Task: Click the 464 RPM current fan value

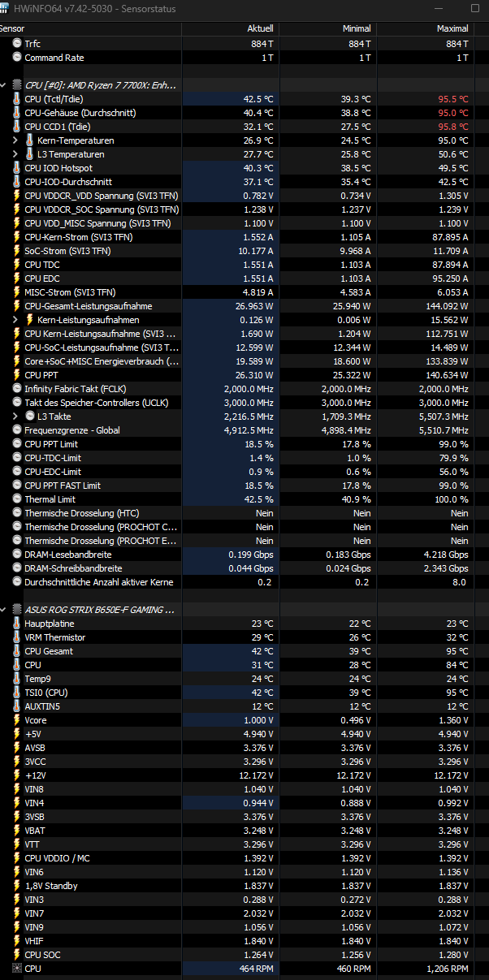Action: (256, 969)
